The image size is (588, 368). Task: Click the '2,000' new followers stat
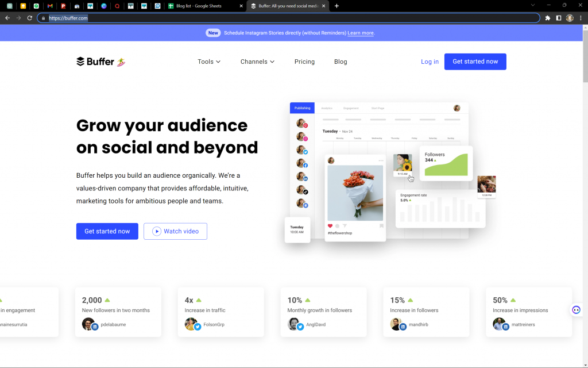pyautogui.click(x=92, y=300)
